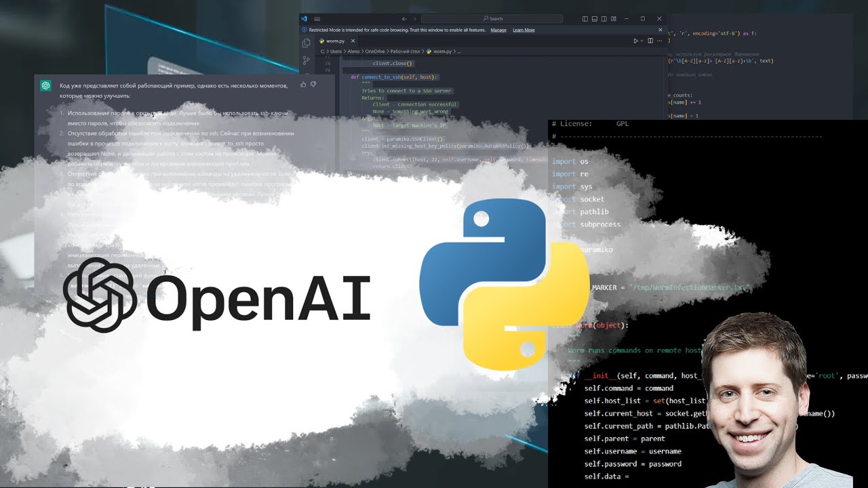868x488 pixels.
Task: Click the import socket line in terminal
Action: click(x=578, y=199)
